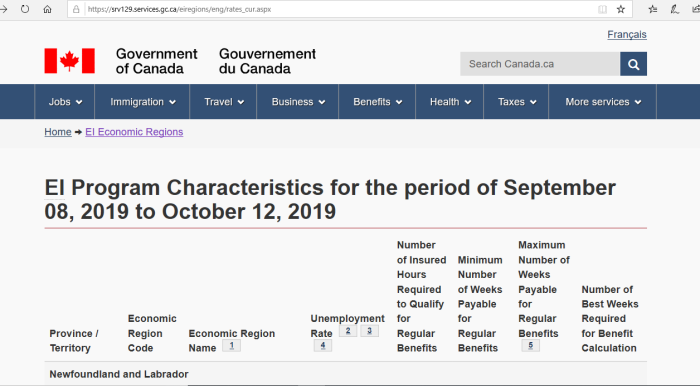Click Minimum Number of Weeks Payable header
Image resolution: width=700 pixels, height=386 pixels.
click(480, 304)
